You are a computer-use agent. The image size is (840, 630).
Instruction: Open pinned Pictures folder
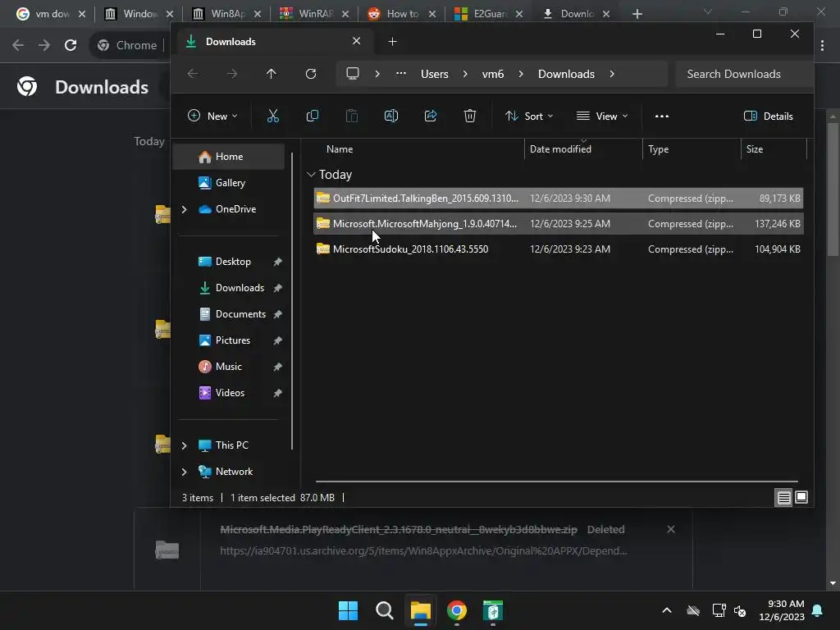pos(228,340)
